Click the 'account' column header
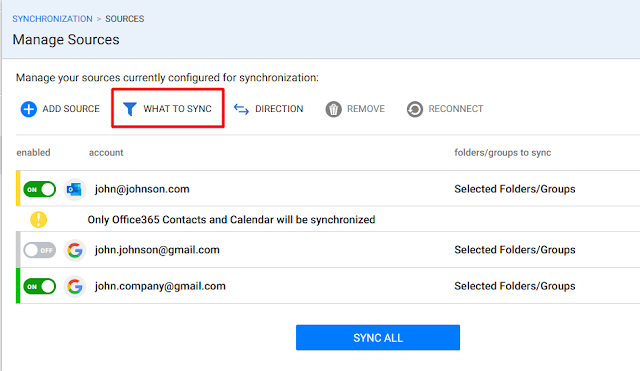Viewport: 640px width, 371px height. tap(106, 153)
